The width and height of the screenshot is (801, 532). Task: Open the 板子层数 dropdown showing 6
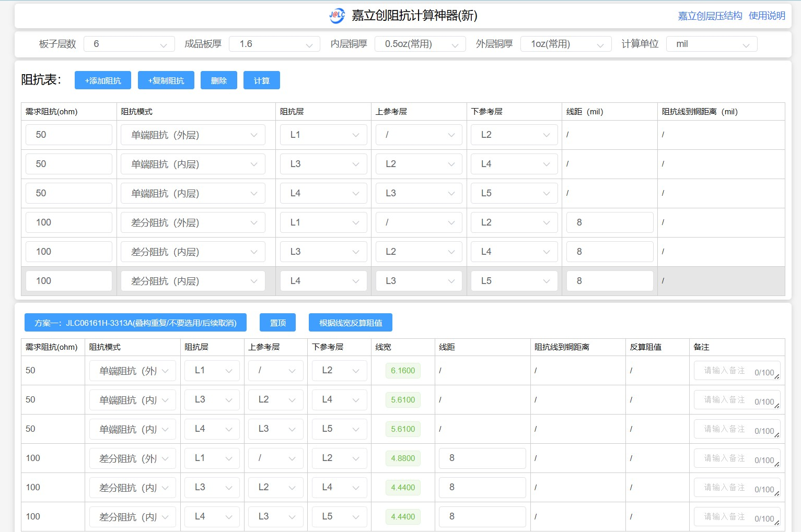coord(129,44)
